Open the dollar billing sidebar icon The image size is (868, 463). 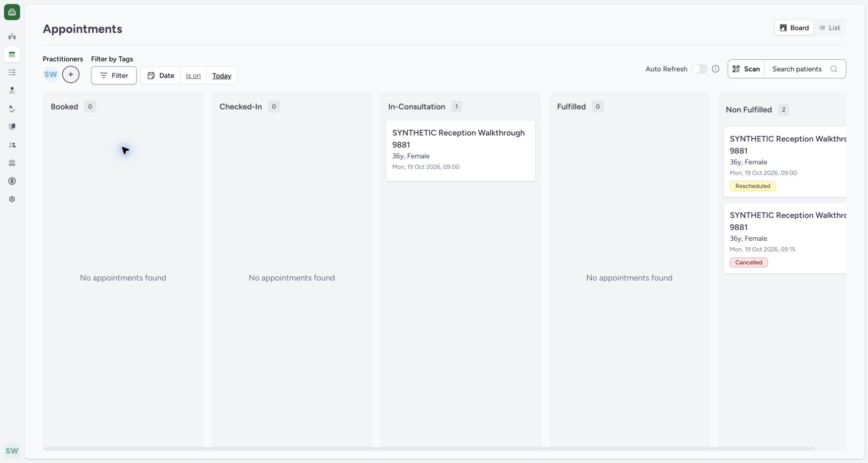(12, 181)
